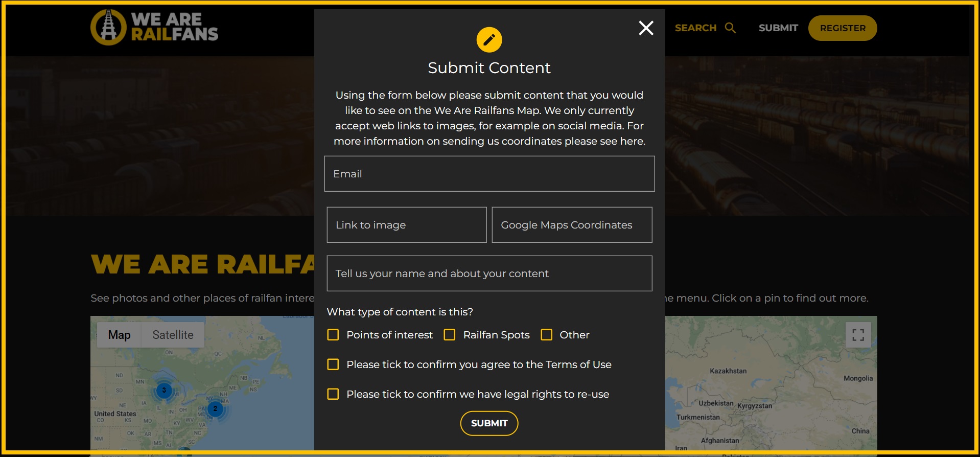Select the map cluster marker labeled 2
Screen dimensions: 980x457
click(x=215, y=409)
